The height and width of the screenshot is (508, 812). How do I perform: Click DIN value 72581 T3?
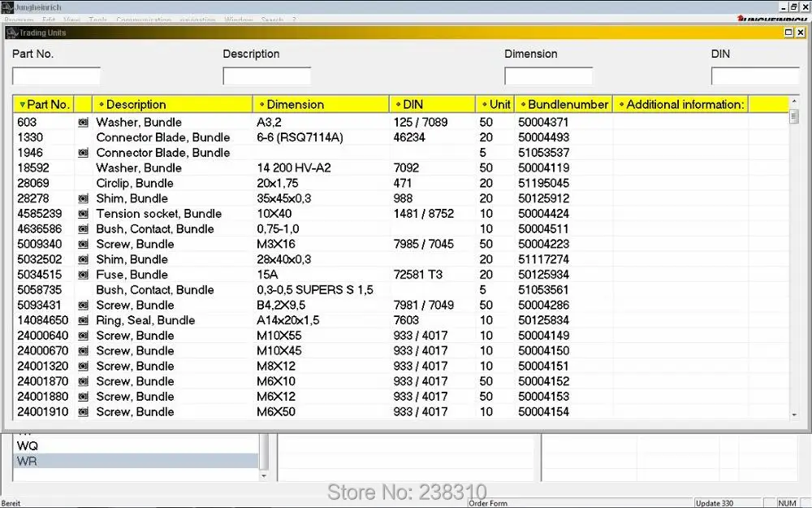[418, 275]
